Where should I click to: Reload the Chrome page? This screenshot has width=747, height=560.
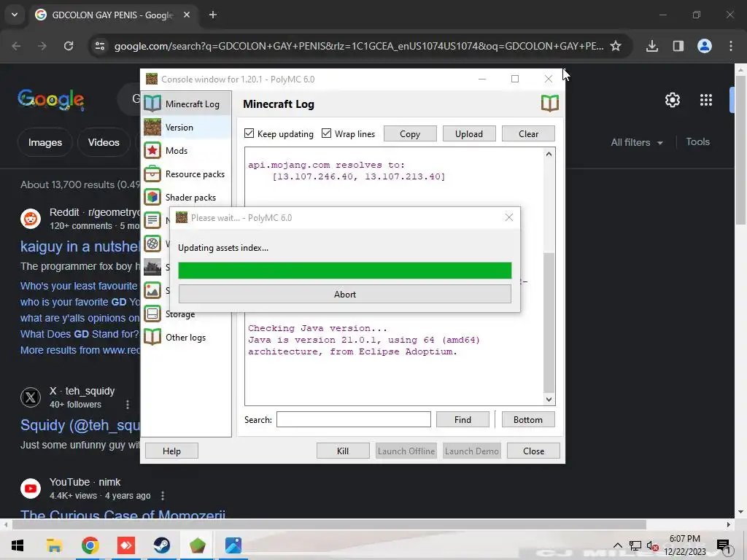(x=69, y=46)
